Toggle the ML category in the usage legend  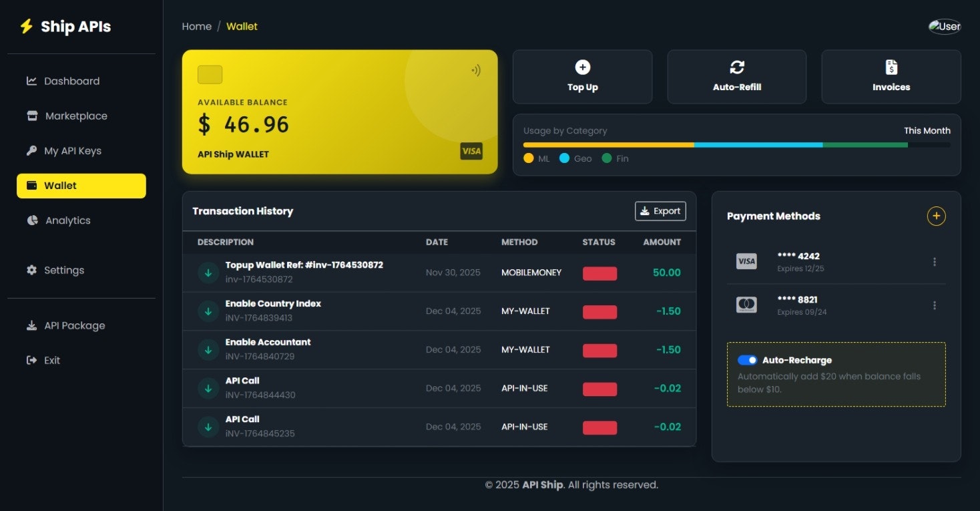pyautogui.click(x=536, y=158)
